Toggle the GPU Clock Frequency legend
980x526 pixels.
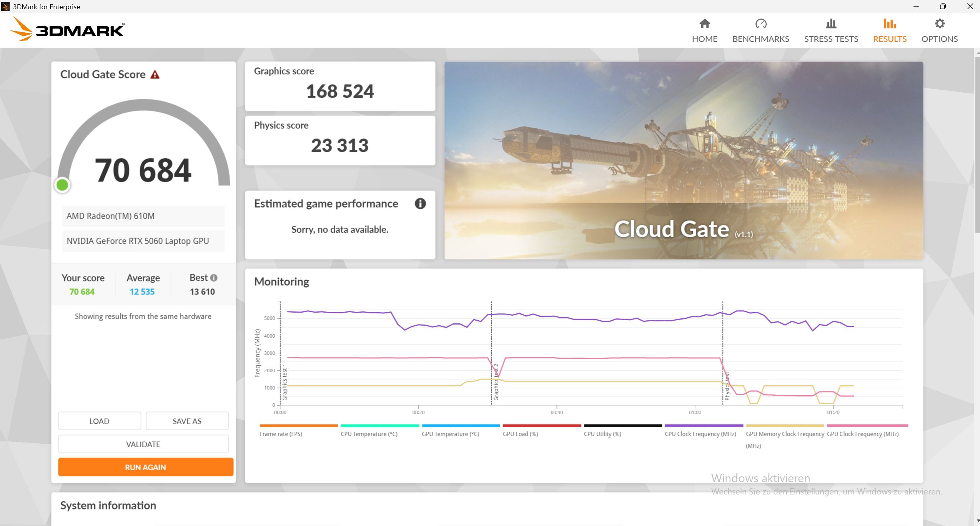(862, 434)
